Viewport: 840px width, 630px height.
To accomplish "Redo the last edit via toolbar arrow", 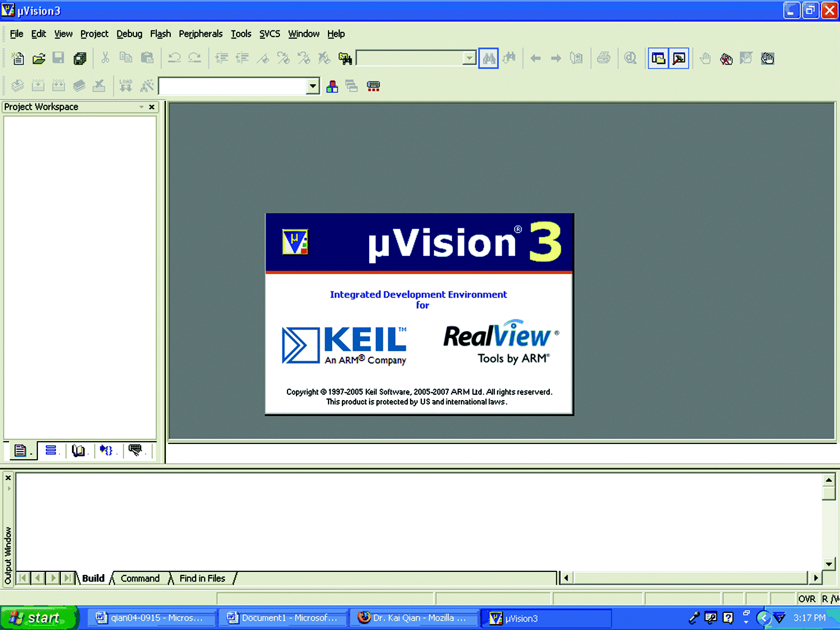I will tap(195, 58).
